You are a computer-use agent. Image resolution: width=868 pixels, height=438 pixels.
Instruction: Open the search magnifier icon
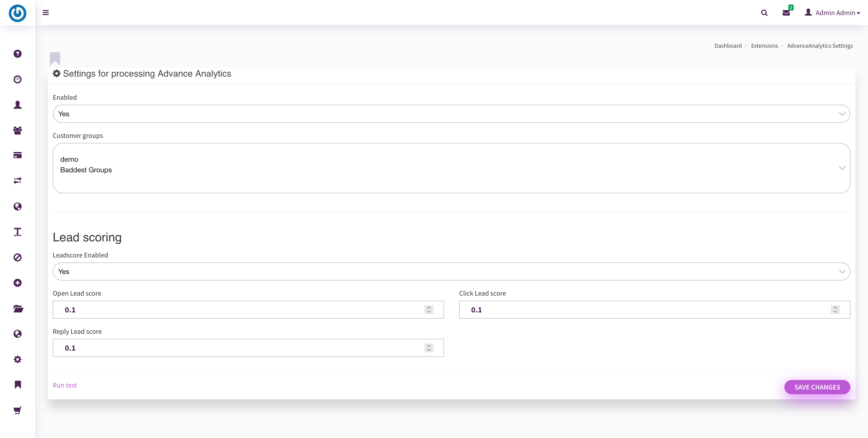pyautogui.click(x=764, y=13)
